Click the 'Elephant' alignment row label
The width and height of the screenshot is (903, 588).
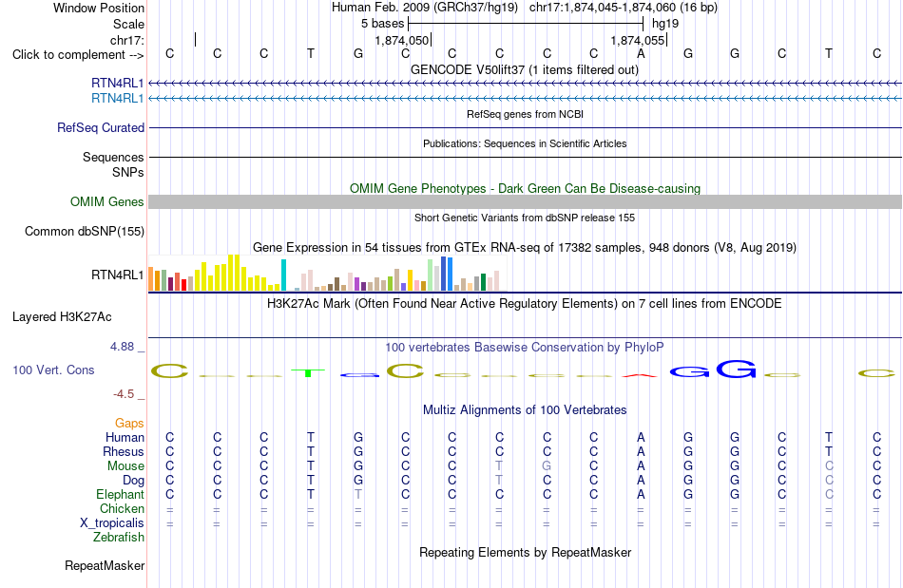point(120,494)
